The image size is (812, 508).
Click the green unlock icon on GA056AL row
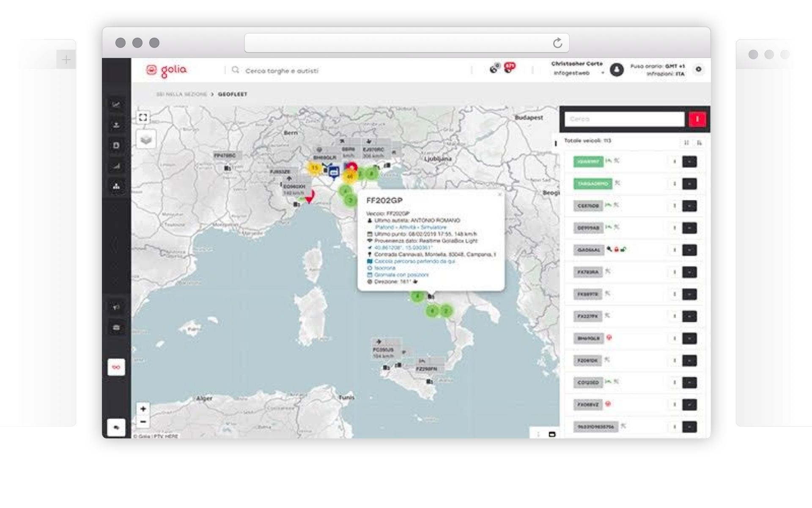[x=624, y=249]
